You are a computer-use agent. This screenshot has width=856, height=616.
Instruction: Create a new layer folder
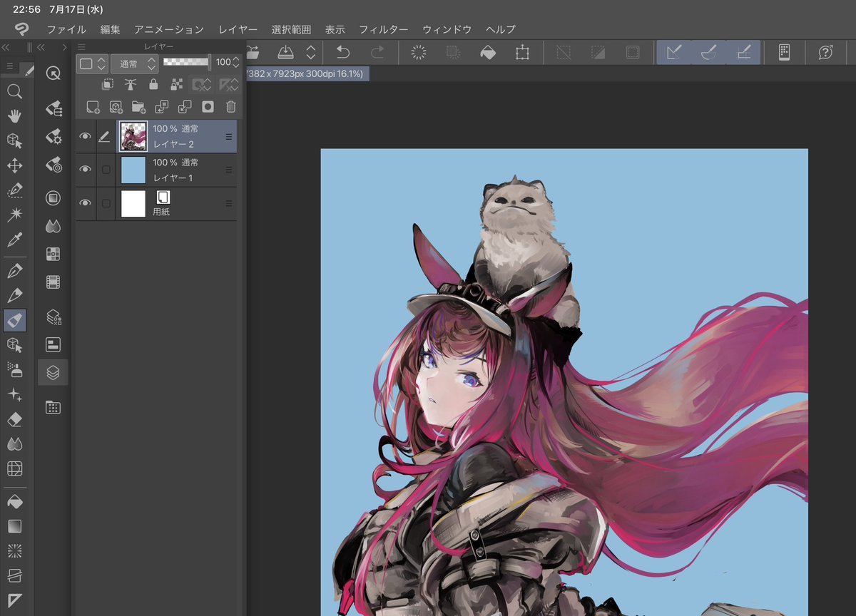point(138,107)
